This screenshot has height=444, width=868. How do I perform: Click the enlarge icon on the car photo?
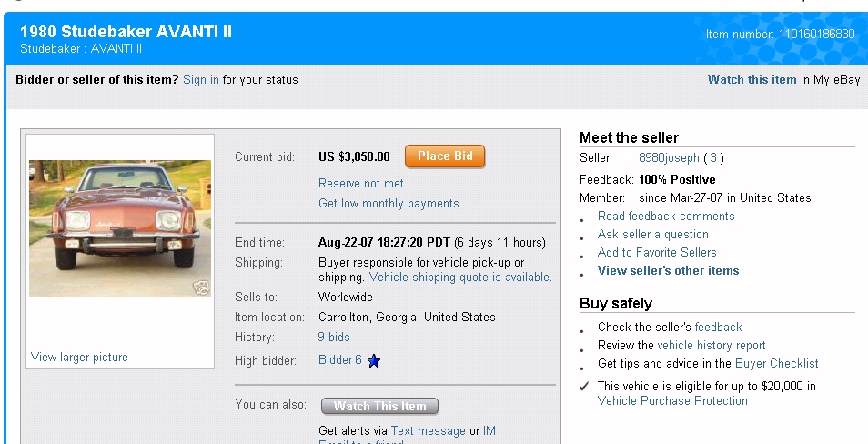[x=201, y=288]
